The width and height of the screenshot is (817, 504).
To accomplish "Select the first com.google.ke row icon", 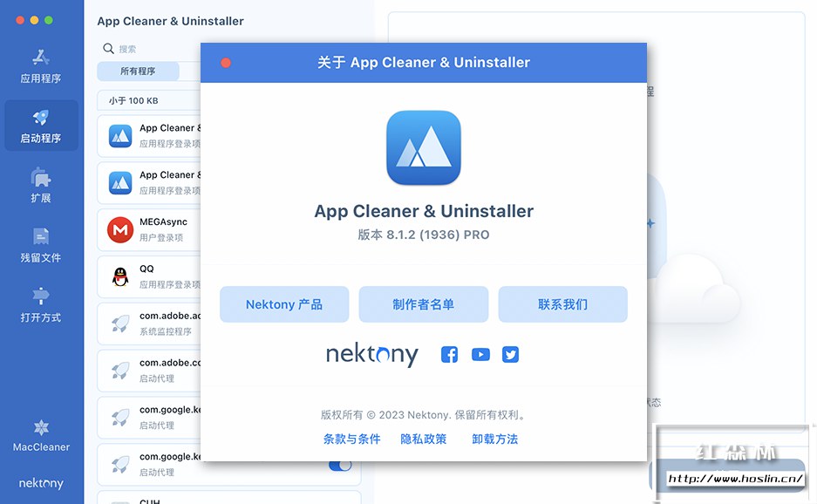I will pyautogui.click(x=120, y=418).
